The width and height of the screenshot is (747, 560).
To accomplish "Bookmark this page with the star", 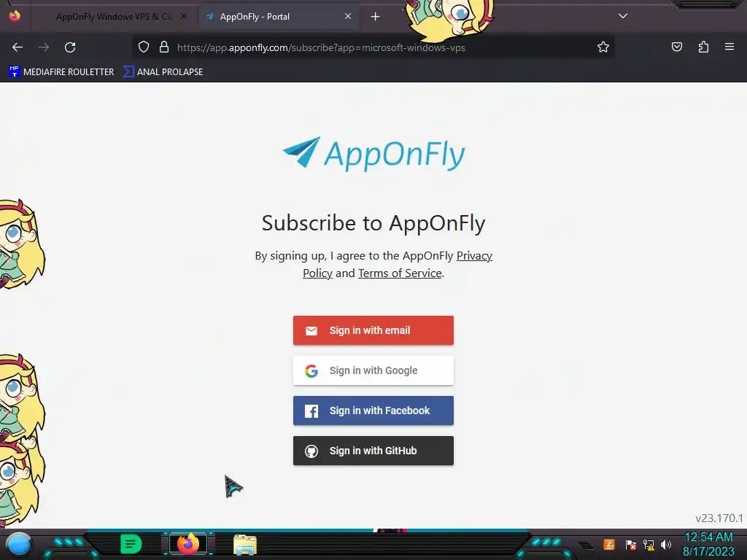I will 603,47.
